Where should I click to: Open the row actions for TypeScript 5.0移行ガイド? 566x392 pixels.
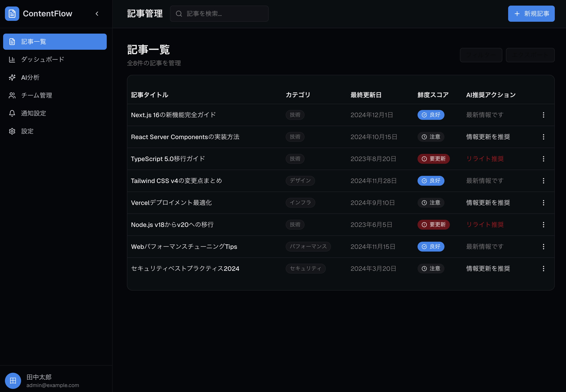click(x=543, y=159)
